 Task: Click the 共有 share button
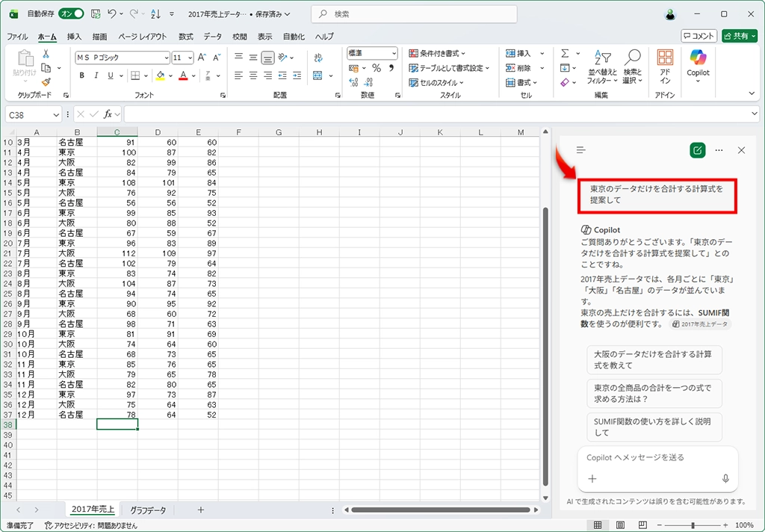point(739,36)
